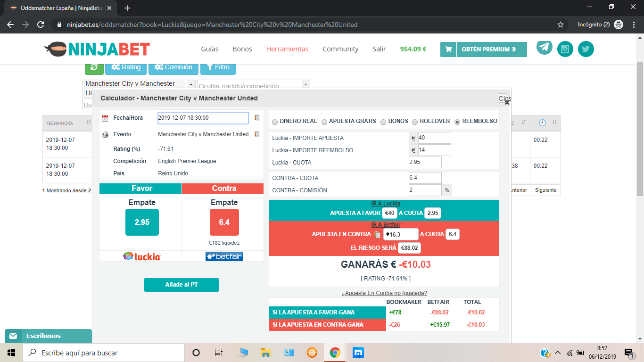The height and width of the screenshot is (362, 644).
Task: Click the OBTÉN PREMIUM button
Action: click(x=492, y=49)
